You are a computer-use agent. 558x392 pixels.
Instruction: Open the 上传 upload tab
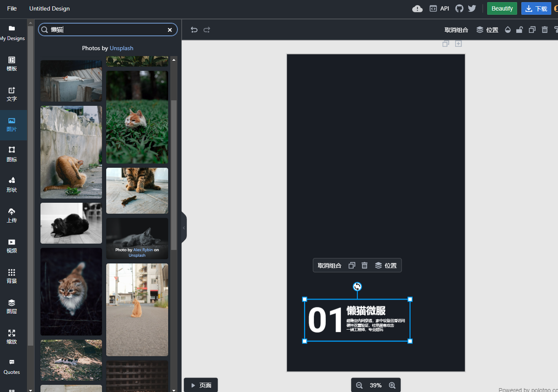[x=12, y=216]
